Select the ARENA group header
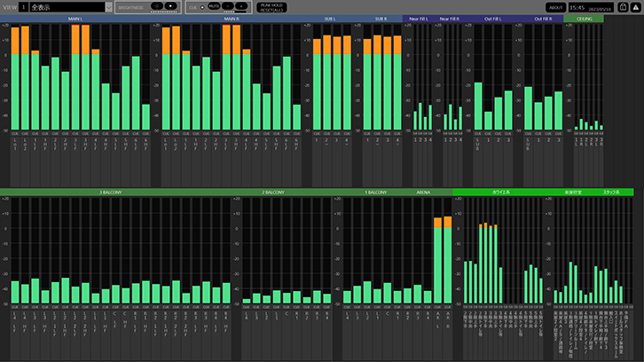This screenshot has height=362, width=644. click(424, 192)
